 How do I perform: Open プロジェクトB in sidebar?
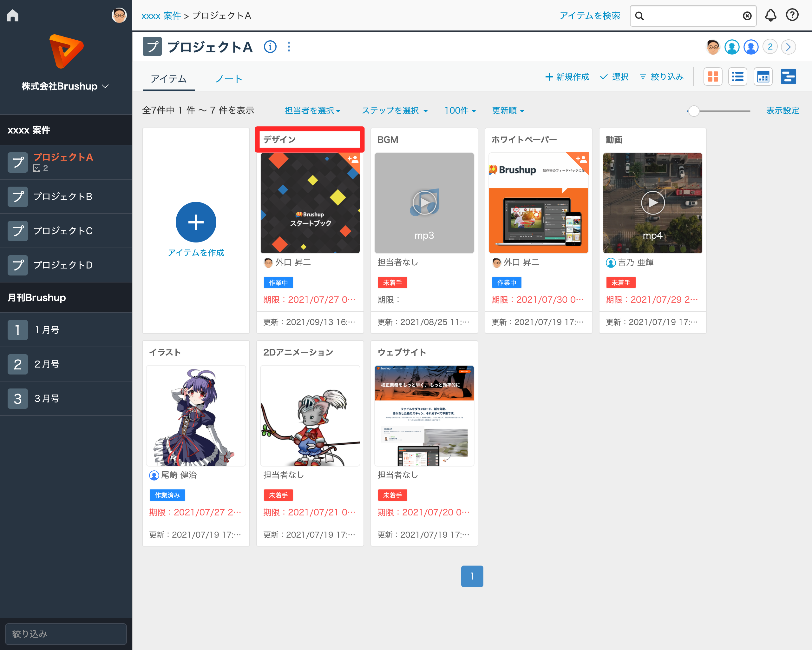62,197
